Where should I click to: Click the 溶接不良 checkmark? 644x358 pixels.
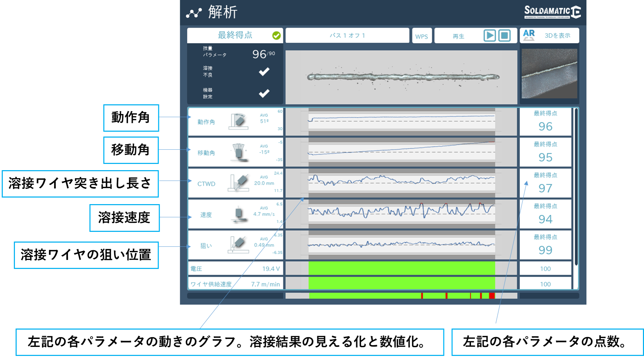[x=264, y=72]
